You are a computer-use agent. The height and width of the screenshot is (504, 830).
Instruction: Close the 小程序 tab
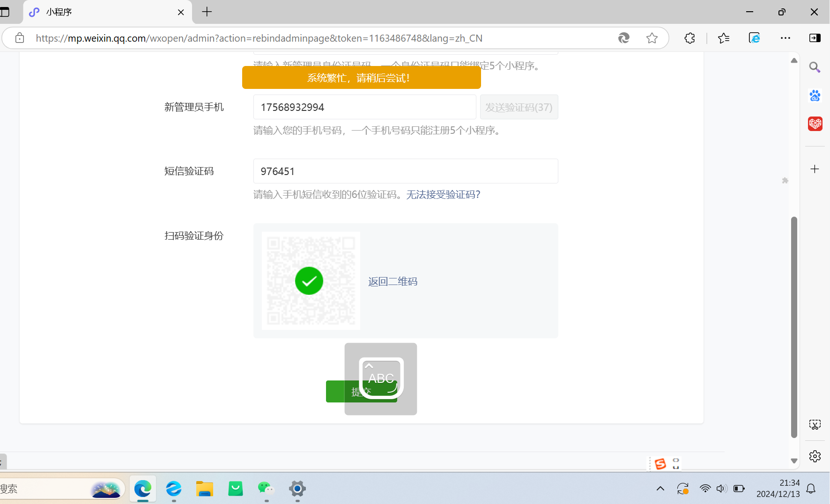[x=181, y=12]
